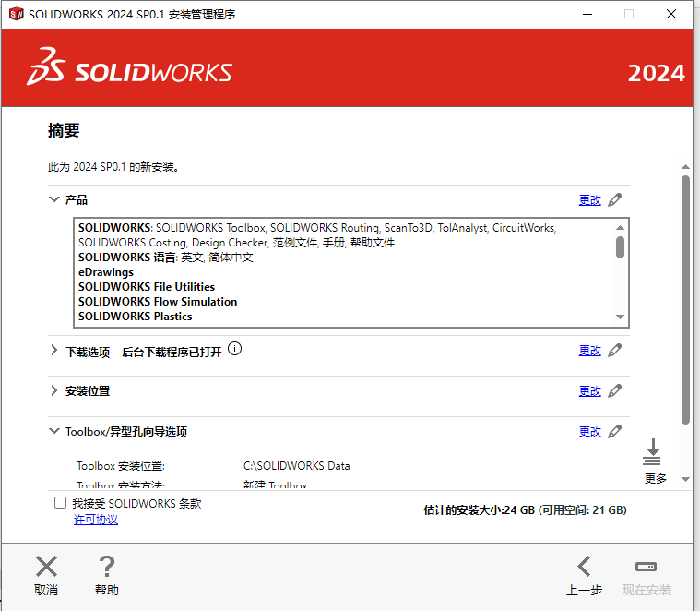The height and width of the screenshot is (611, 700).
Task: Click the Toolbox 安装位置 label
Action: [121, 466]
